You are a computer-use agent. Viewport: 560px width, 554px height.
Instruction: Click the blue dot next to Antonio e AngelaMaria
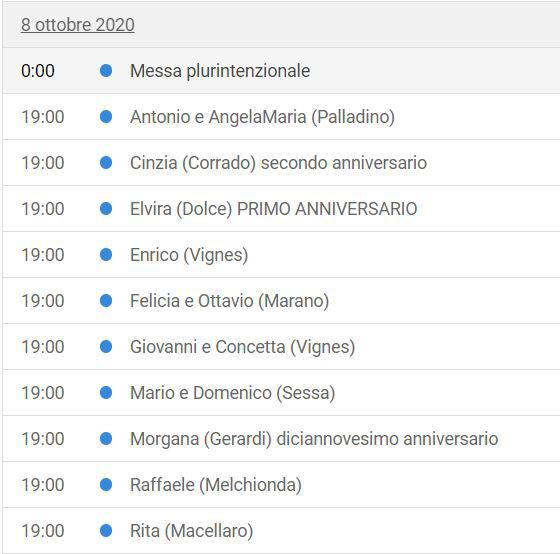click(x=106, y=116)
